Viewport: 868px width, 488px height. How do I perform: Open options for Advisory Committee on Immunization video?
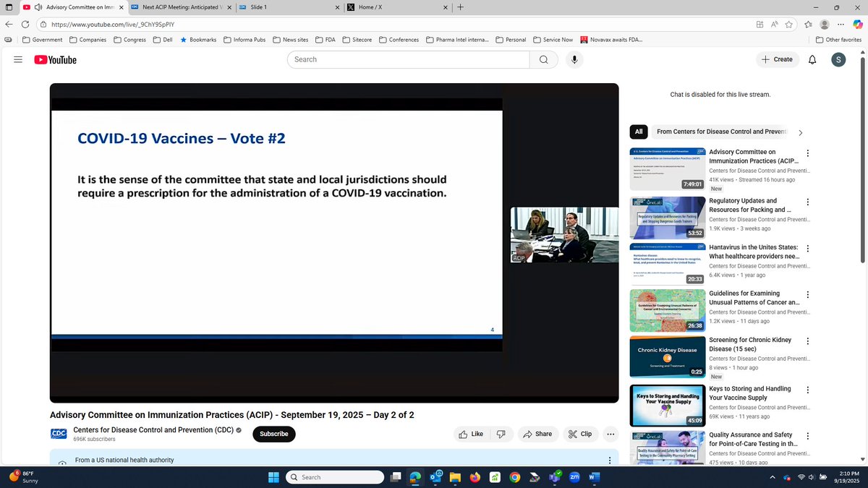[808, 153]
